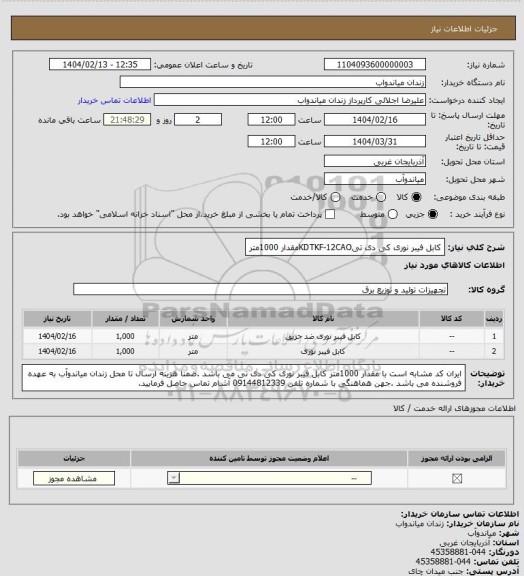Click the remaining time field 21:48:29
Screen dimensions: 524x576
pos(127,120)
